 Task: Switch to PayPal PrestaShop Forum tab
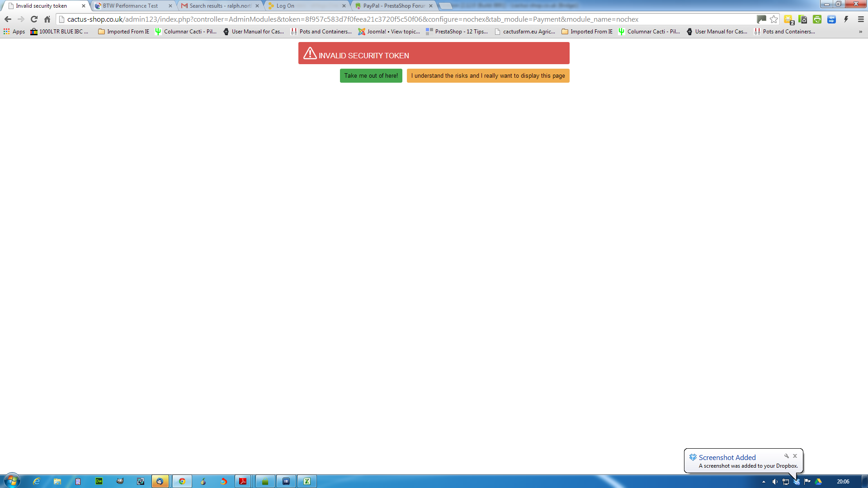coord(393,6)
